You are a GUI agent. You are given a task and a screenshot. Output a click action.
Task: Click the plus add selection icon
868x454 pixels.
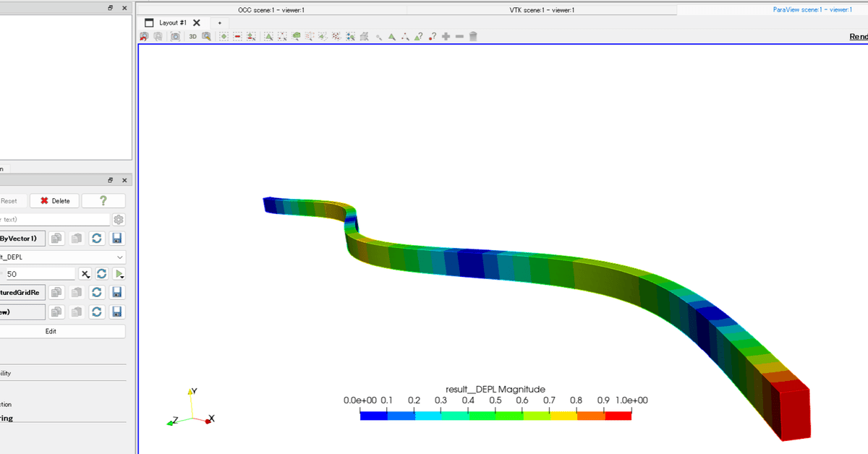click(446, 36)
